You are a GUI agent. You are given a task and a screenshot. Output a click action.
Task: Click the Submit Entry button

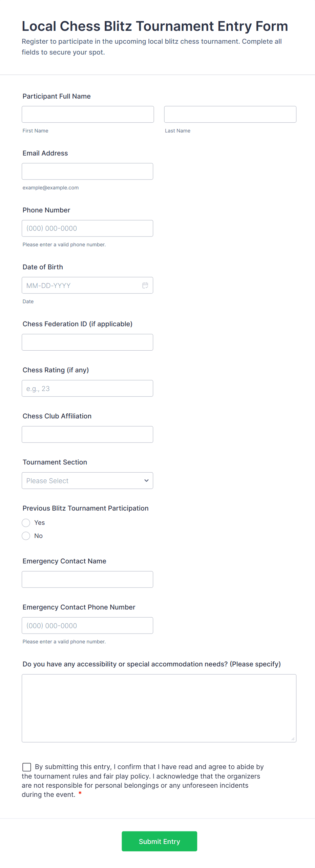pyautogui.click(x=159, y=841)
